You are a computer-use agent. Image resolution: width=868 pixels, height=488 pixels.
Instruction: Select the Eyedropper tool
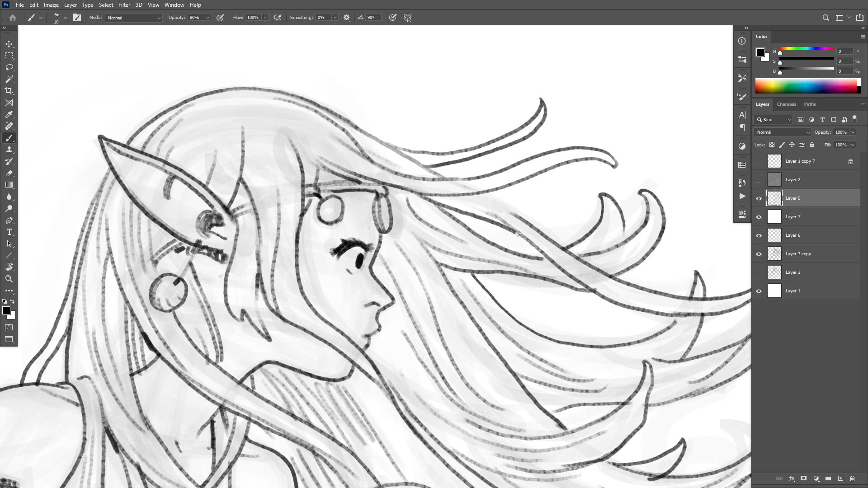(9, 114)
